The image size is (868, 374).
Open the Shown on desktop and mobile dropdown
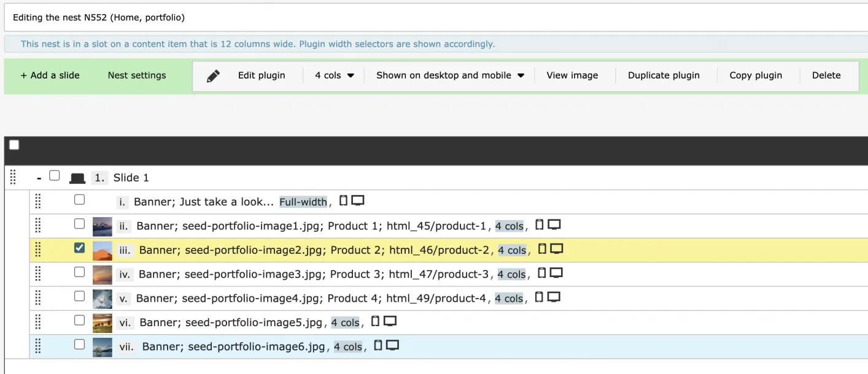tap(449, 75)
